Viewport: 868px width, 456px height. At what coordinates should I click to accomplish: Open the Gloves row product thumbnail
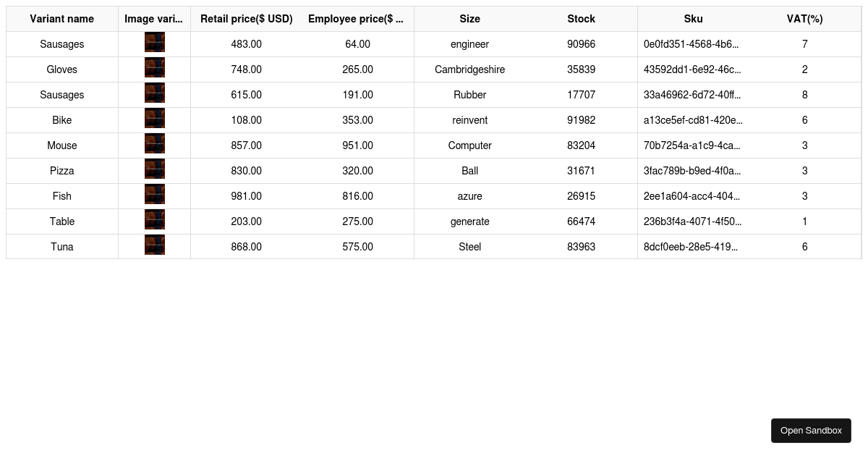pyautogui.click(x=155, y=67)
